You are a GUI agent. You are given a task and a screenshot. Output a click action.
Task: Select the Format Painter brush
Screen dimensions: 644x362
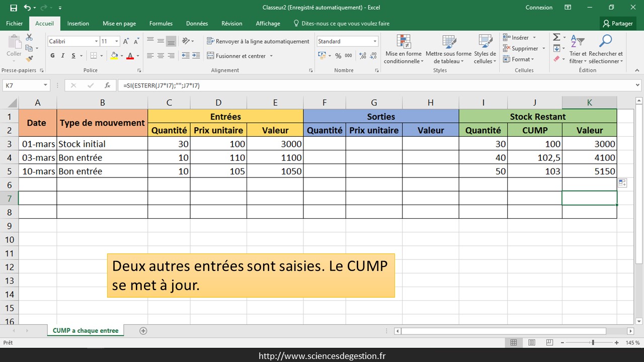pyautogui.click(x=29, y=59)
